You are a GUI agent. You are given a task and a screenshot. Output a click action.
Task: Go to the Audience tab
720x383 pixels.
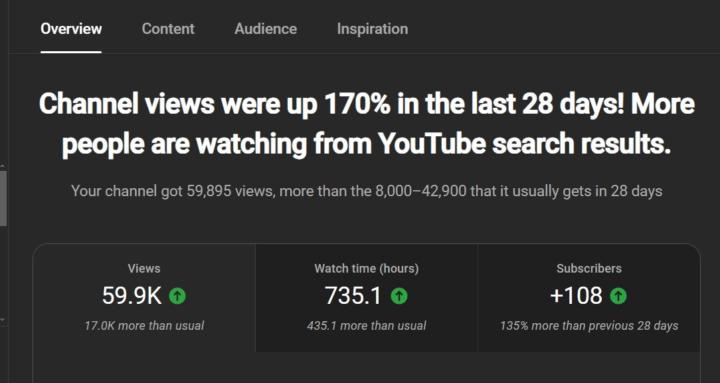click(x=265, y=29)
